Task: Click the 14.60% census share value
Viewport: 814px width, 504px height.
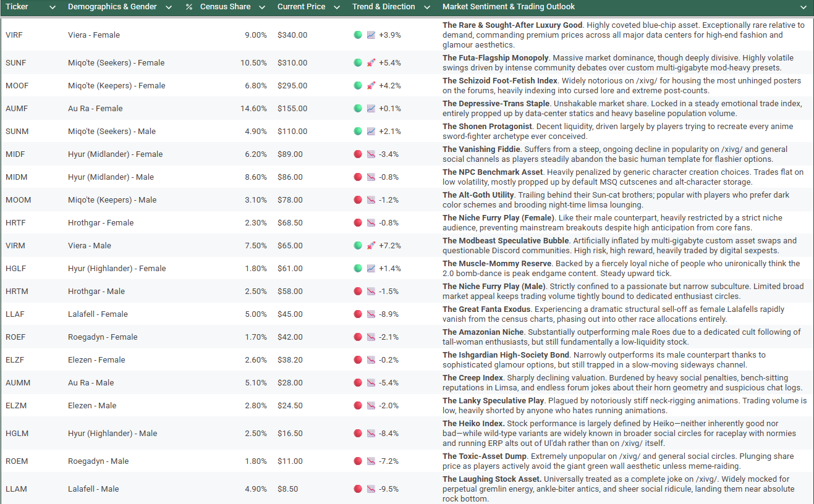Action: click(x=254, y=109)
